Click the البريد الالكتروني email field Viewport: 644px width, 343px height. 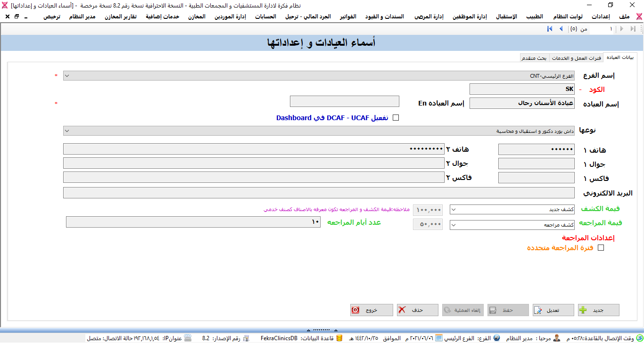[x=319, y=193]
